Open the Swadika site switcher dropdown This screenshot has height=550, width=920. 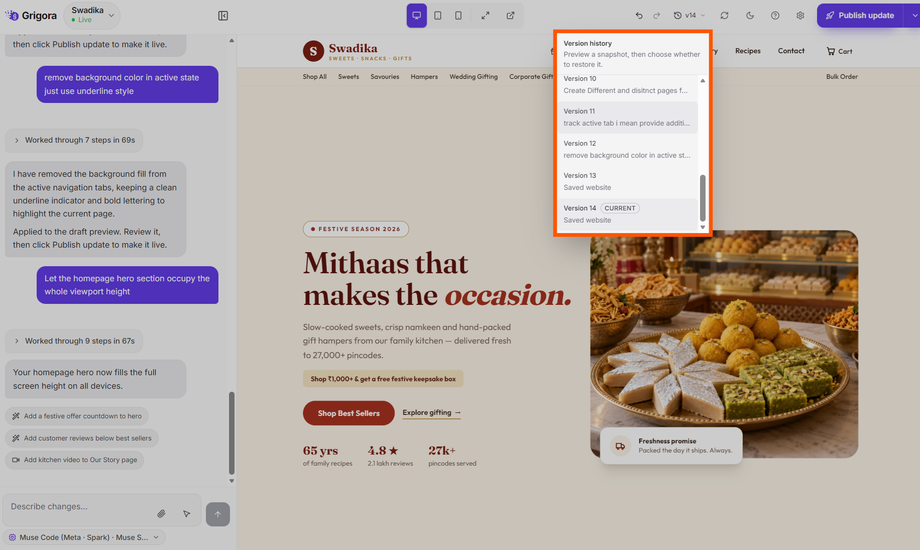point(92,15)
